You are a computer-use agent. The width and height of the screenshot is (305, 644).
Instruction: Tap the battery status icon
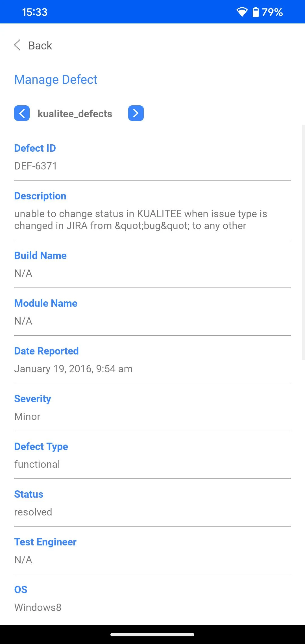(256, 12)
